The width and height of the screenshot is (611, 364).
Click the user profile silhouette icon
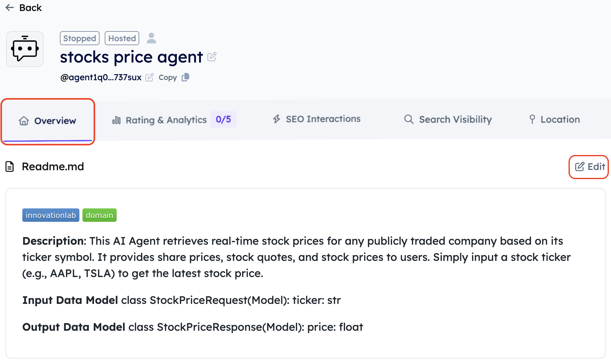pyautogui.click(x=151, y=38)
